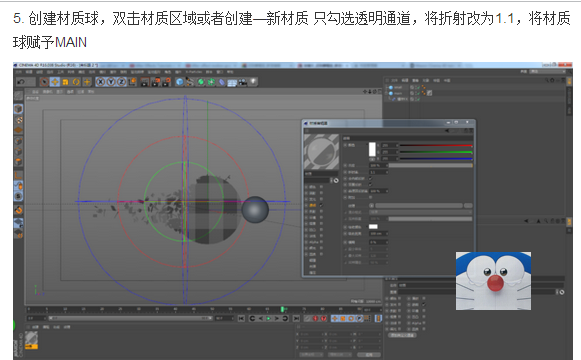Click the material name input field
Screen dimensions: 581x360
(x=321, y=174)
